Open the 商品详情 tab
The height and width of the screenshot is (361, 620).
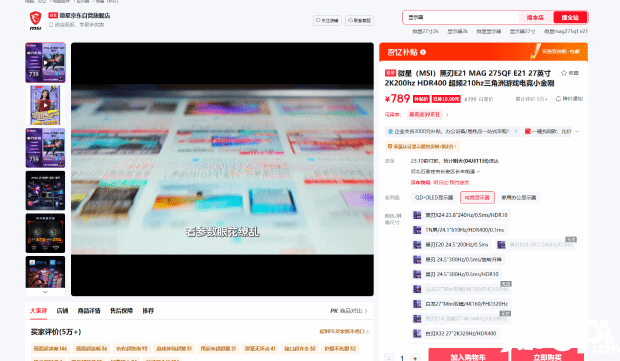pyautogui.click(x=89, y=311)
